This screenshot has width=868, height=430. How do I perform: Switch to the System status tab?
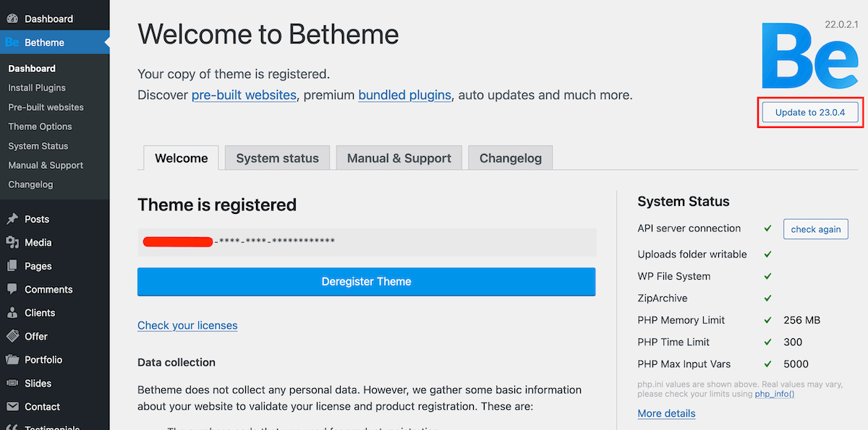click(x=277, y=158)
